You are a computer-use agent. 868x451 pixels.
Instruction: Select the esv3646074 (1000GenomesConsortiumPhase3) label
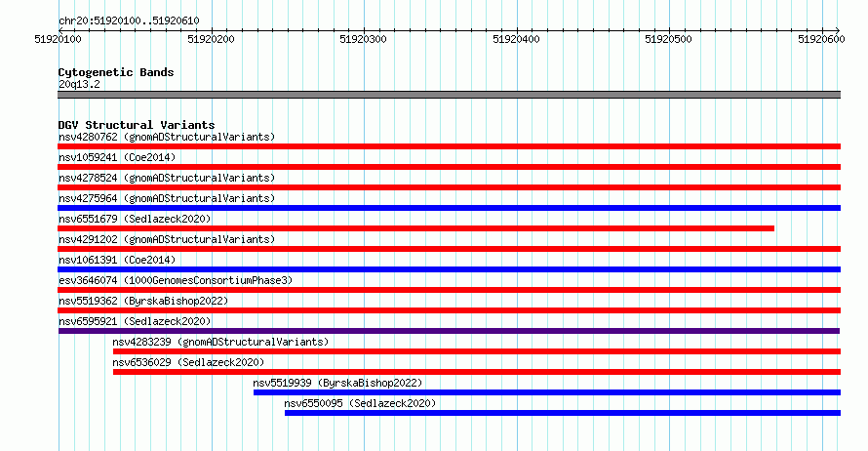pyautogui.click(x=176, y=280)
